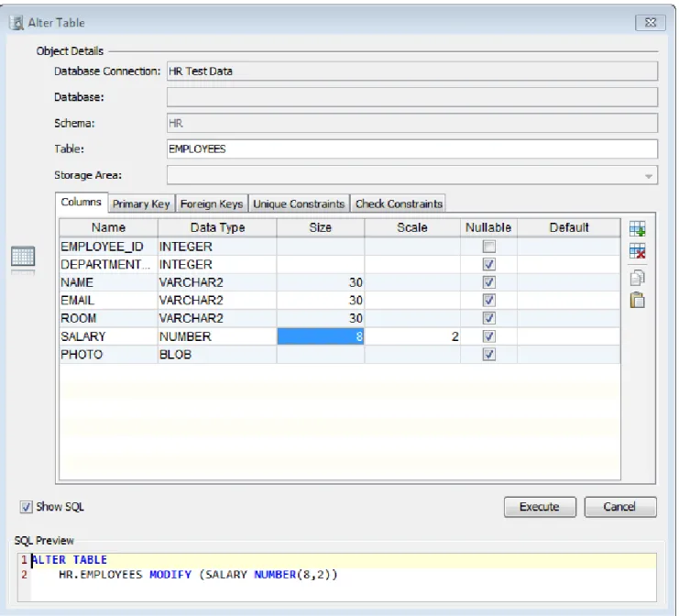The height and width of the screenshot is (616, 679).
Task: Click the copy column icon
Action: pyautogui.click(x=638, y=278)
